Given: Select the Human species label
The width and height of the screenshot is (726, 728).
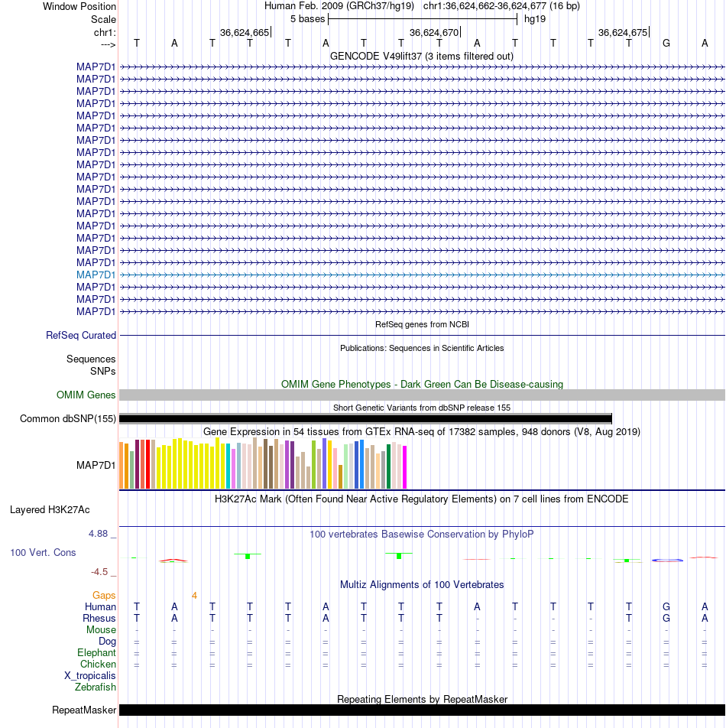Looking at the screenshot, I should (x=100, y=607).
